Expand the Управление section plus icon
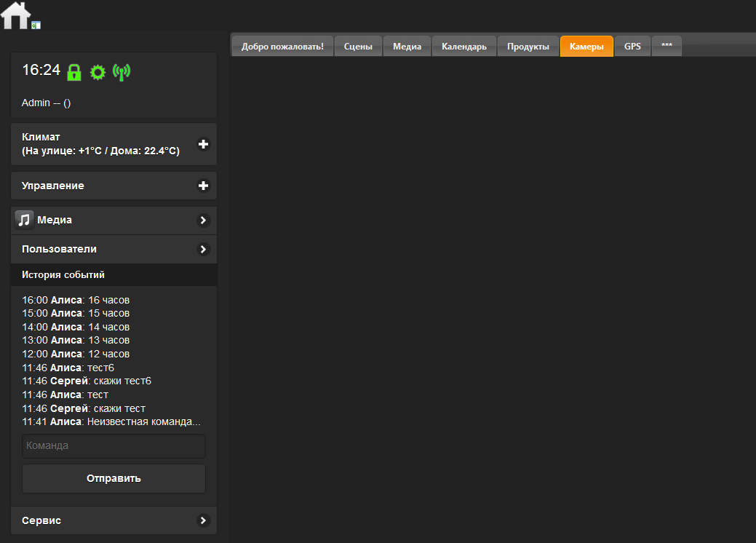This screenshot has height=543, width=756. pyautogui.click(x=203, y=186)
